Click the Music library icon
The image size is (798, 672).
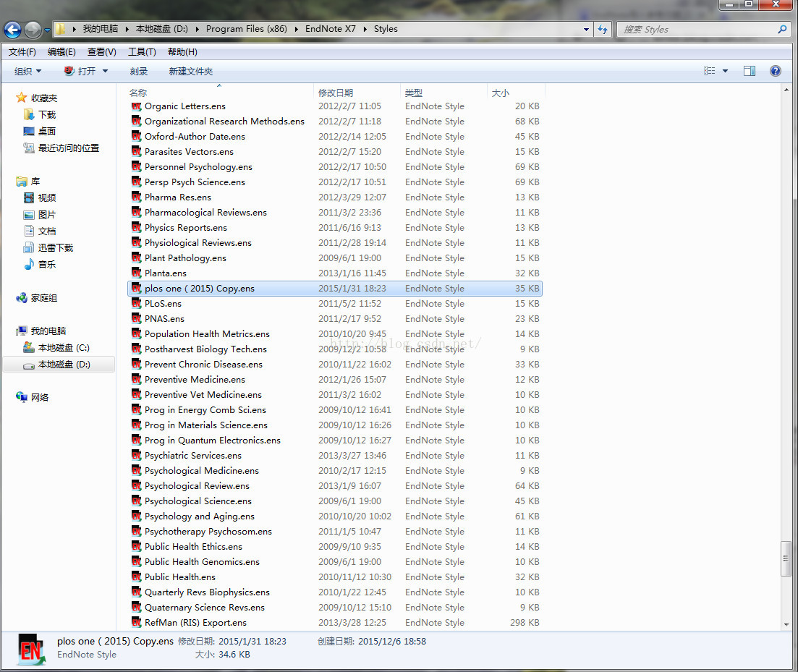click(29, 264)
